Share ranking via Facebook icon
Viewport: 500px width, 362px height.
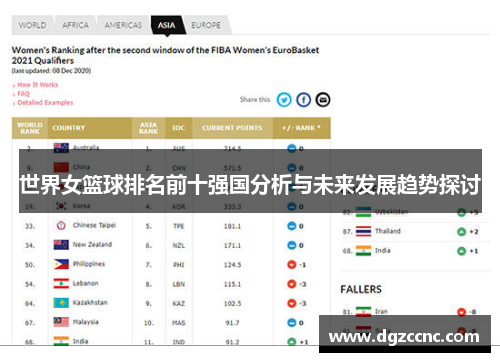coord(303,100)
